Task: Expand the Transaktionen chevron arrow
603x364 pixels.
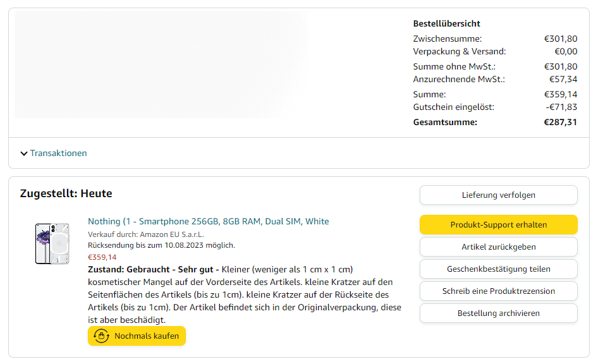Action: pyautogui.click(x=24, y=154)
